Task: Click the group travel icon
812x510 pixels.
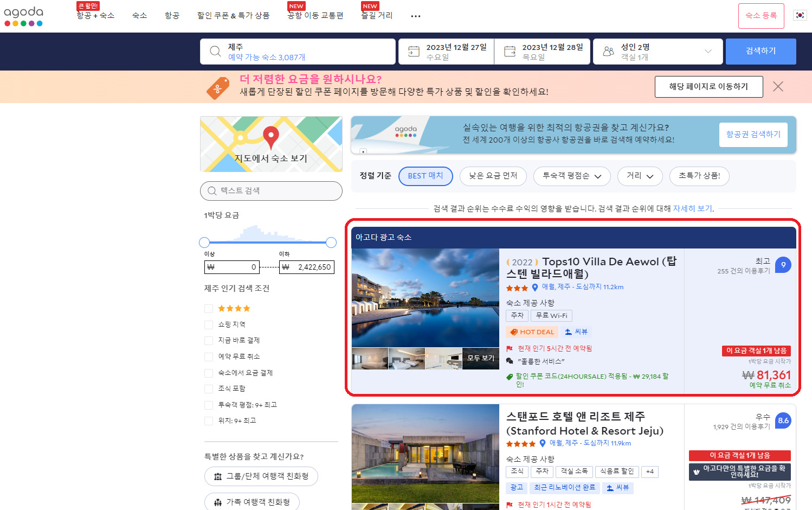Action: pyautogui.click(x=218, y=476)
